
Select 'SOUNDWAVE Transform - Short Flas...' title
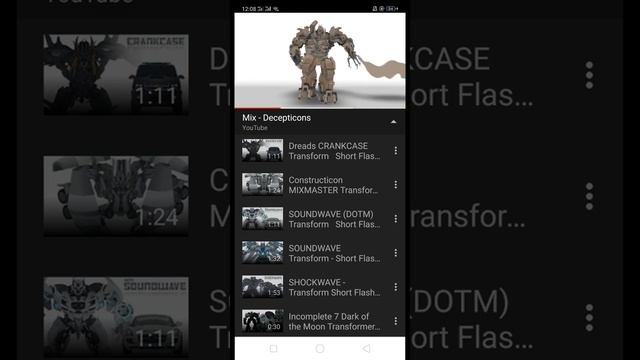pos(334,253)
